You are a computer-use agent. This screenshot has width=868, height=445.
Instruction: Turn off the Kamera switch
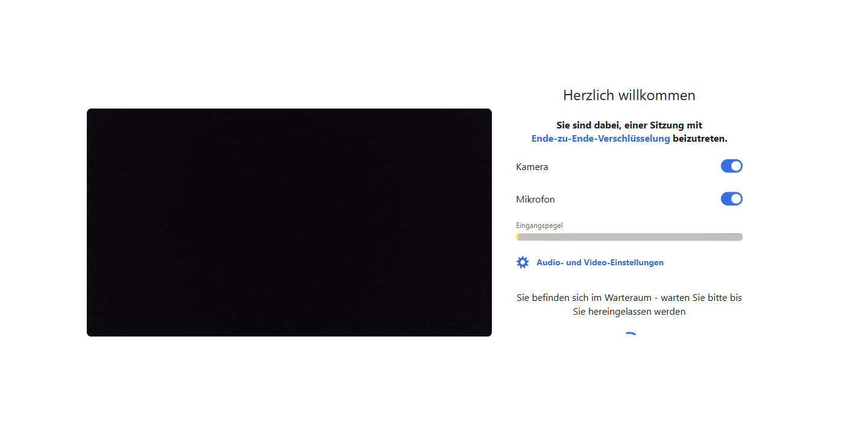click(x=731, y=166)
